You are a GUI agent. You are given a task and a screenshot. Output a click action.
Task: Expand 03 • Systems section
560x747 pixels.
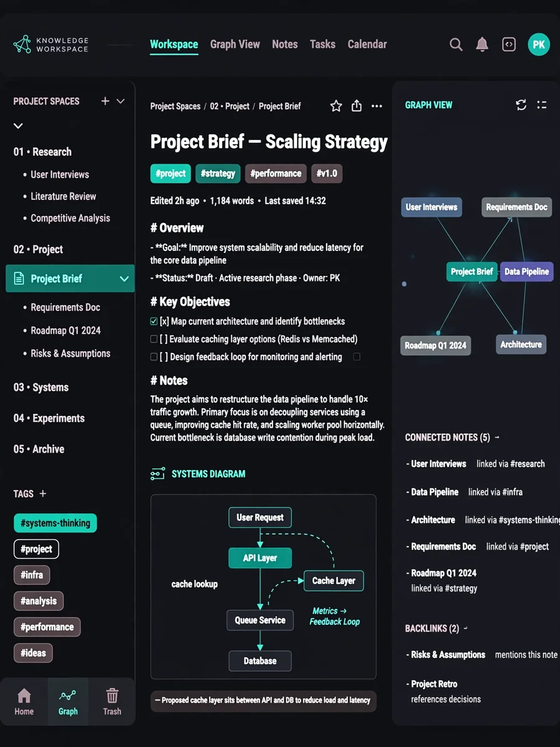[41, 387]
